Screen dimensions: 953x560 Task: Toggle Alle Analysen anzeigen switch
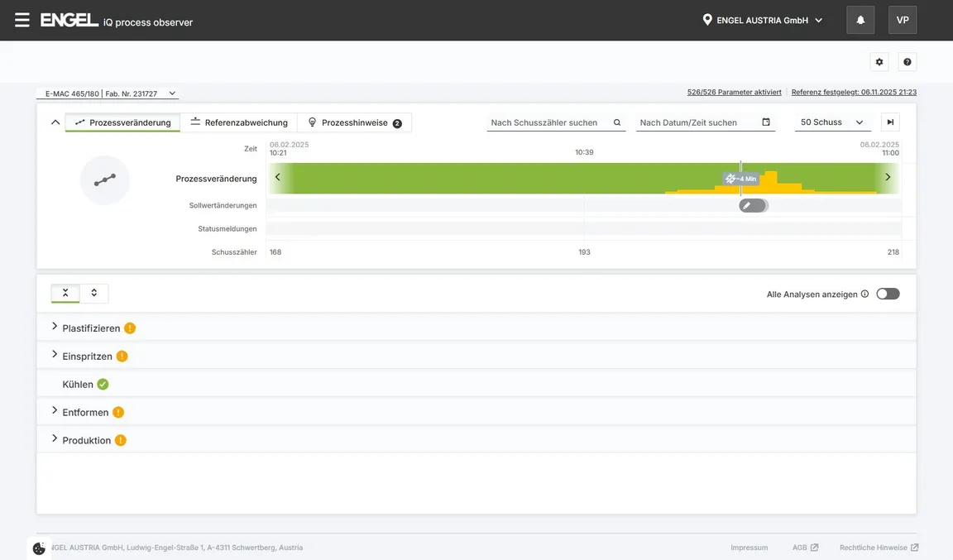pos(888,294)
